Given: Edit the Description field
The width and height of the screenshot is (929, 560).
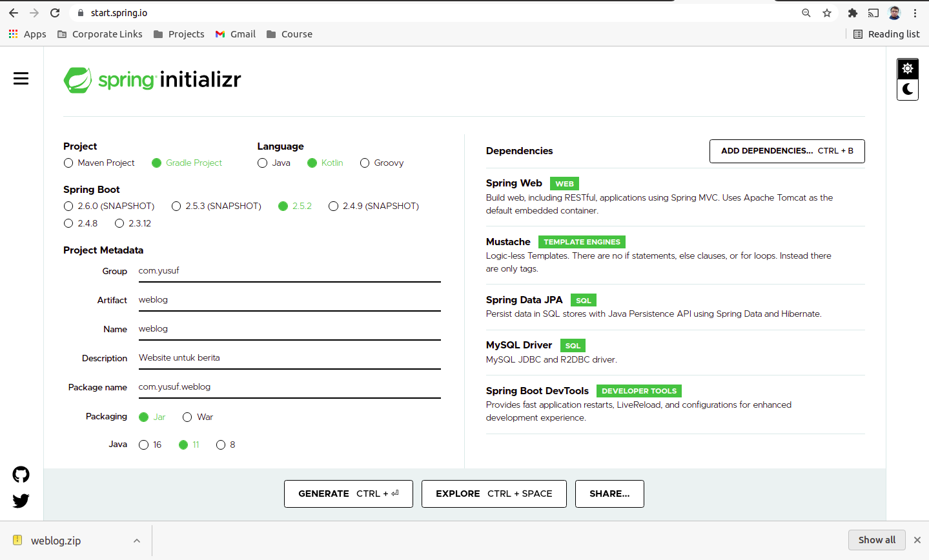Looking at the screenshot, I should (x=289, y=358).
